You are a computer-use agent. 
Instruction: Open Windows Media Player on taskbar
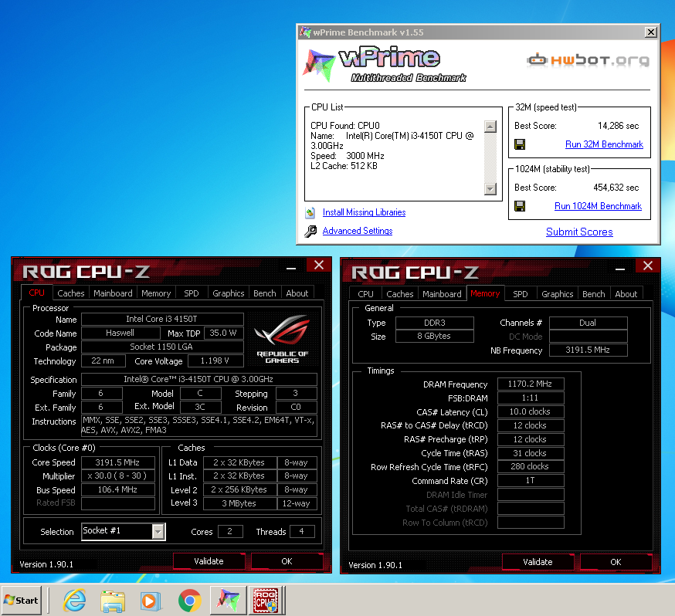(151, 601)
